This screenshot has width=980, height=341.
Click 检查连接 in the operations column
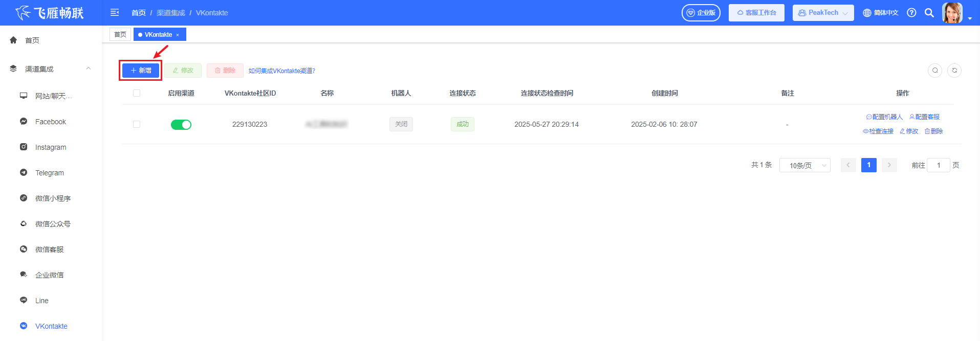[x=878, y=131]
